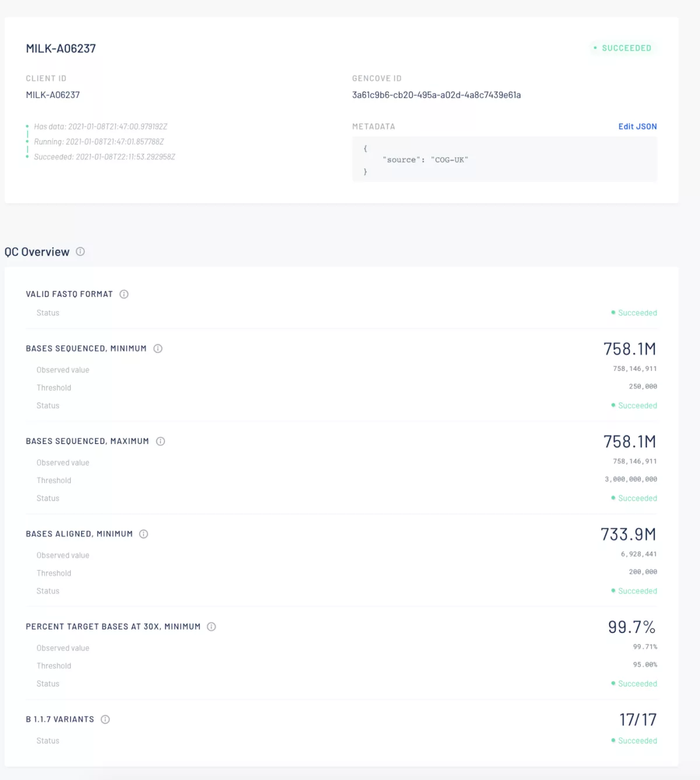Viewport: 700px width, 780px height.
Task: Click the Has data timeline status dot
Action: tap(26, 126)
